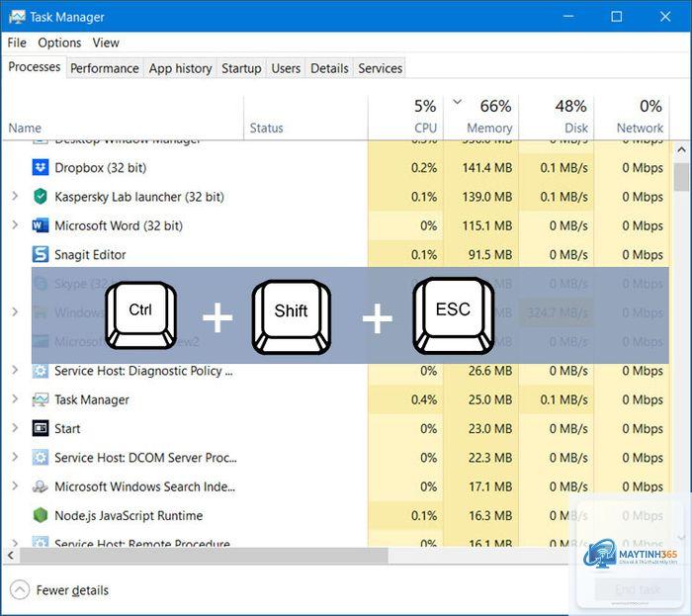
Task: Click the Snagit Editor icon
Action: [x=41, y=254]
